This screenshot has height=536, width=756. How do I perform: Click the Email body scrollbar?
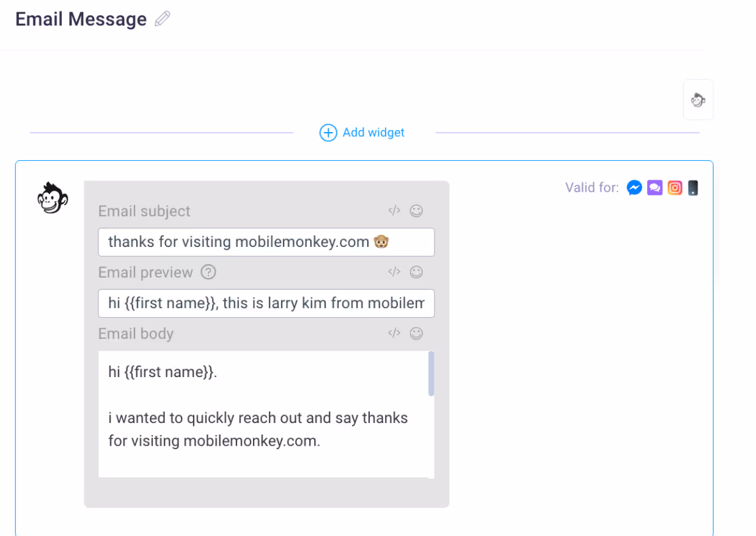coord(431,373)
